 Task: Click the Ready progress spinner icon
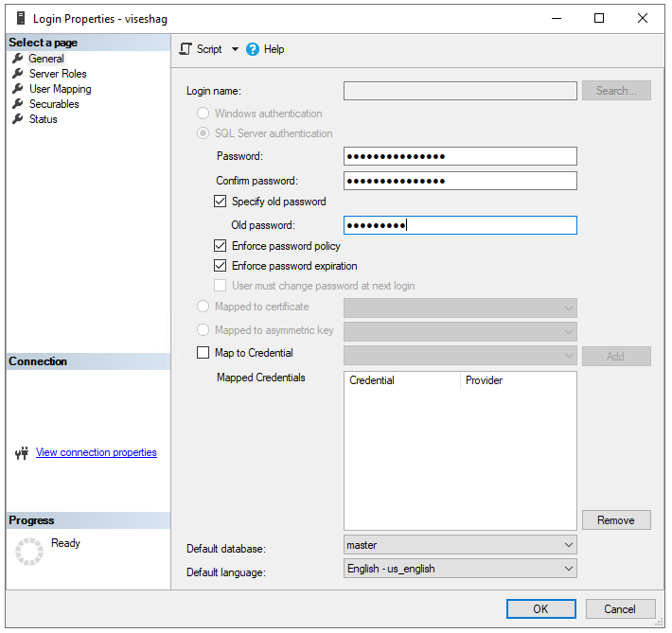click(x=29, y=552)
